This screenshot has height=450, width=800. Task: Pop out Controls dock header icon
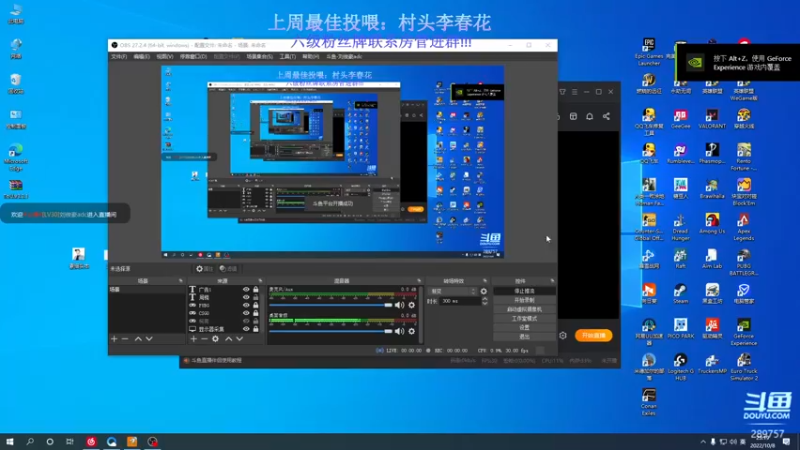(553, 281)
